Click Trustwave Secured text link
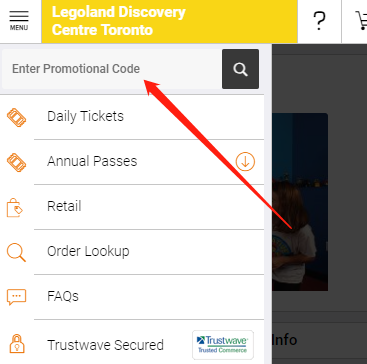The width and height of the screenshot is (367, 364). pos(105,345)
